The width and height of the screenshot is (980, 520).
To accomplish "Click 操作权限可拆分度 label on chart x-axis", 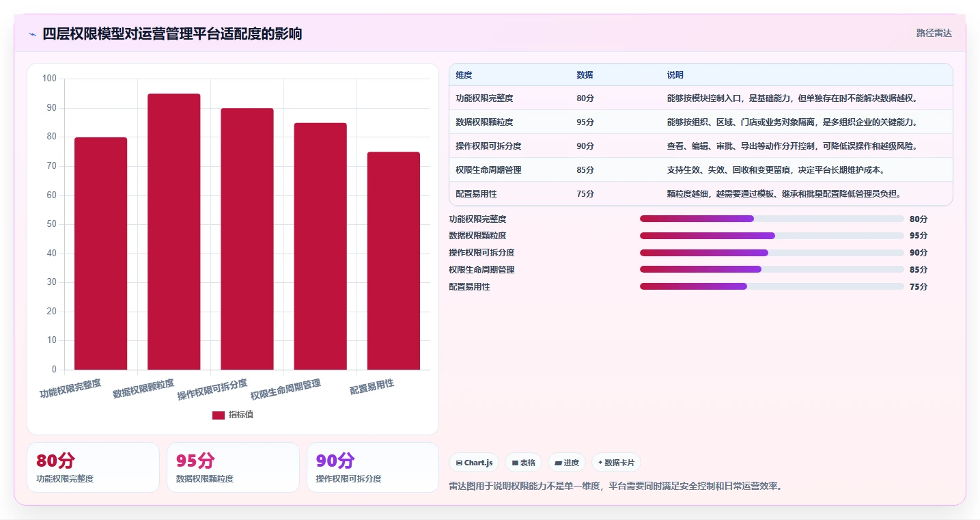I will point(212,389).
